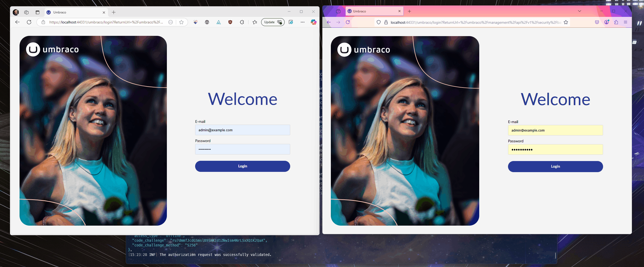Screen dimensions: 644x267
Task: Open the Firefox account icon
Action: tap(607, 22)
